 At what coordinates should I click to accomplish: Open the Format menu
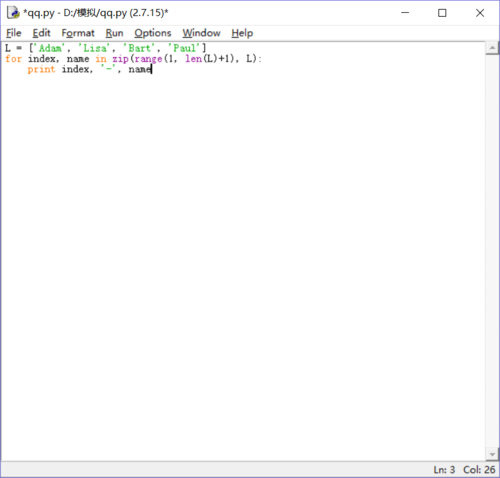click(x=78, y=33)
